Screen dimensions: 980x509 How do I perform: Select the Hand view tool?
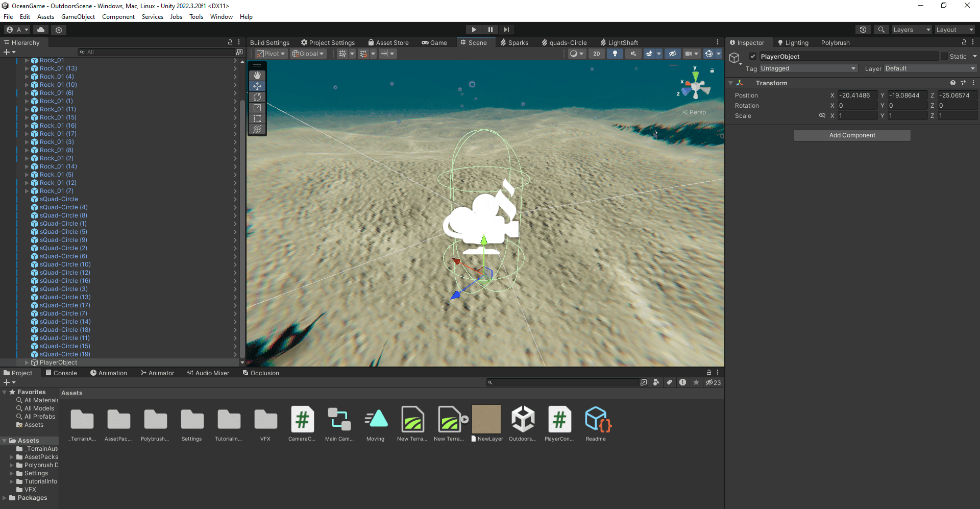257,76
